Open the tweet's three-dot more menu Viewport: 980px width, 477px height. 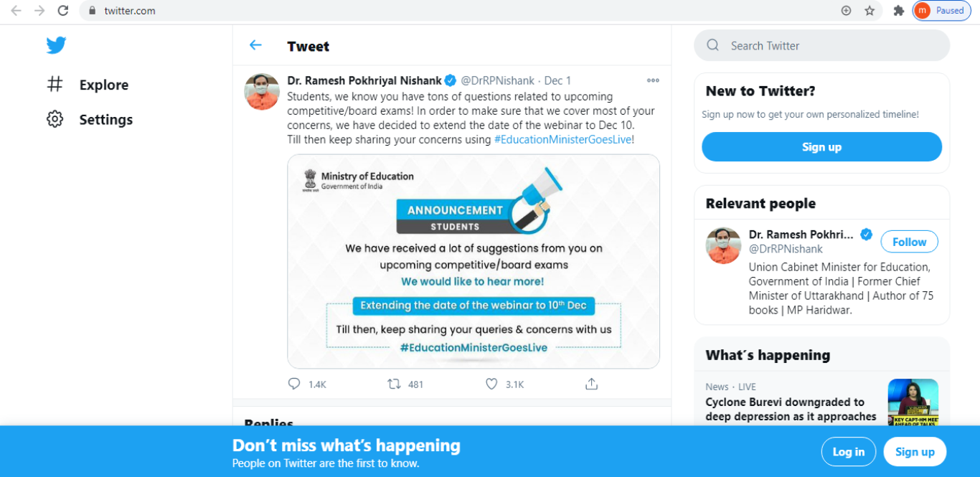(653, 80)
